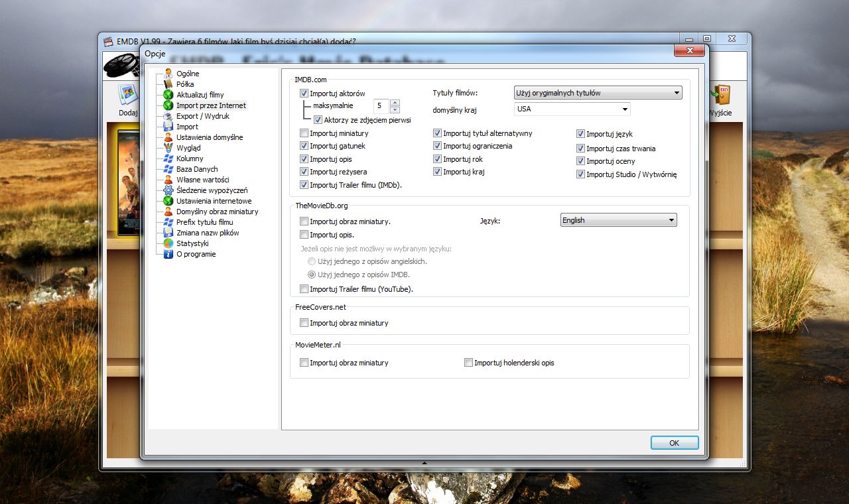The width and height of the screenshot is (849, 504).
Task: Click the Import przez Internet icon
Action: (168, 105)
